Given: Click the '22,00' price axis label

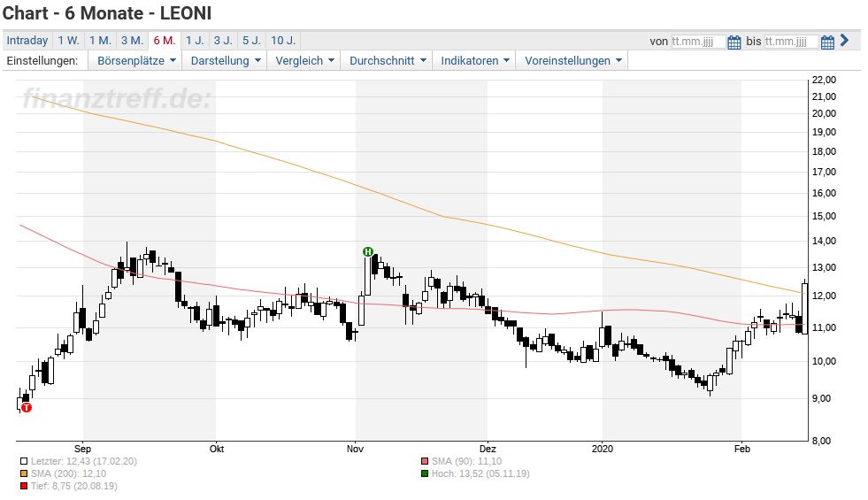Looking at the screenshot, I should (x=825, y=80).
